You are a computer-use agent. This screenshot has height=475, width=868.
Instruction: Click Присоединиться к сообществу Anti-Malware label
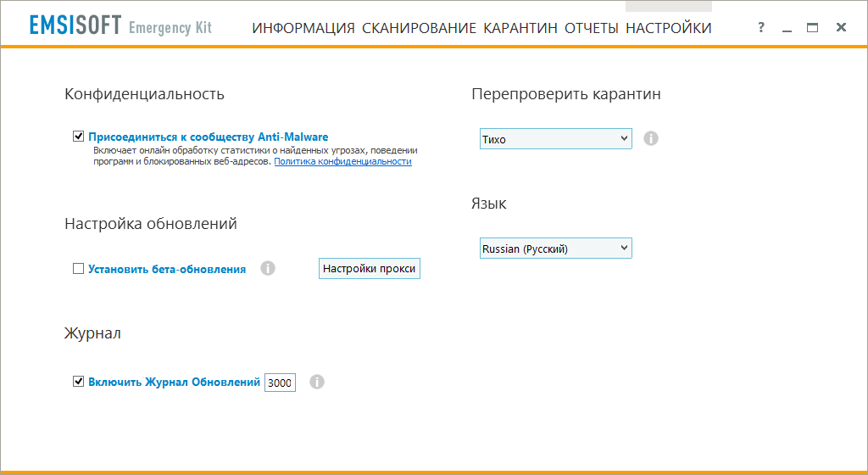(x=209, y=137)
